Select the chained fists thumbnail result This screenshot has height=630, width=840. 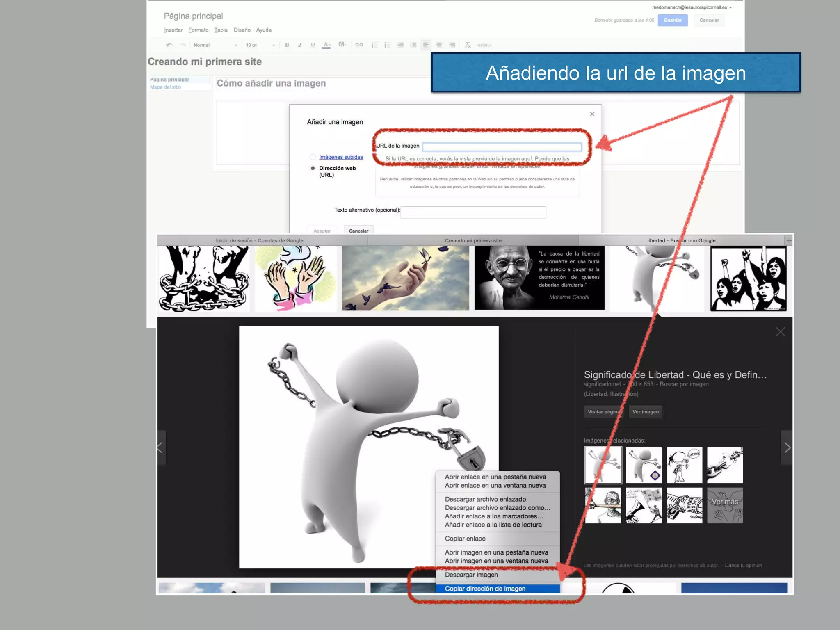coord(204,278)
